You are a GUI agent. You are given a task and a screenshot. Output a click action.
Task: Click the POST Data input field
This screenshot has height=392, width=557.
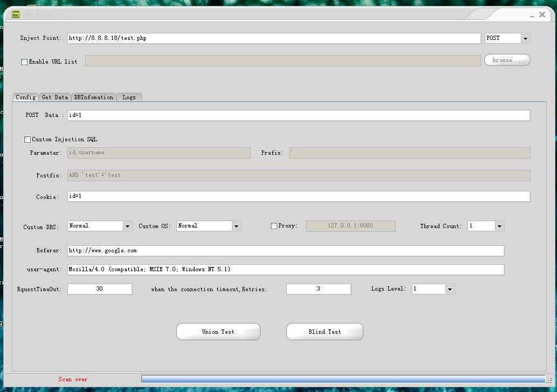tap(299, 115)
